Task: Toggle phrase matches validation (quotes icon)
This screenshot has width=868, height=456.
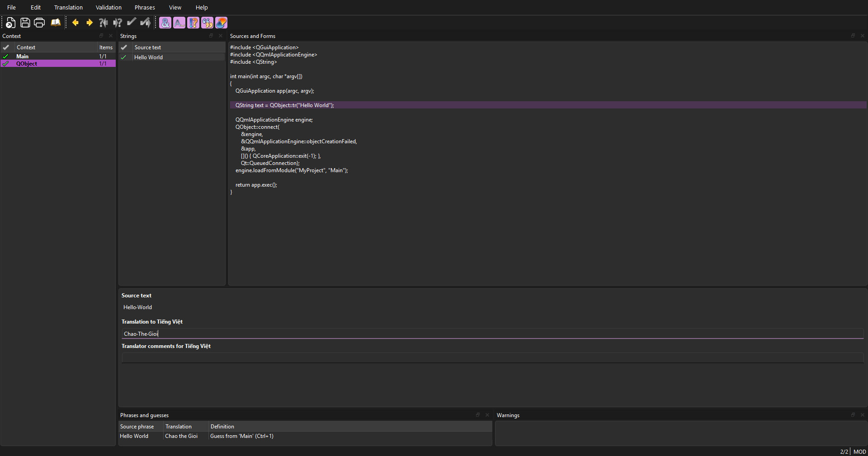Action: click(x=207, y=23)
